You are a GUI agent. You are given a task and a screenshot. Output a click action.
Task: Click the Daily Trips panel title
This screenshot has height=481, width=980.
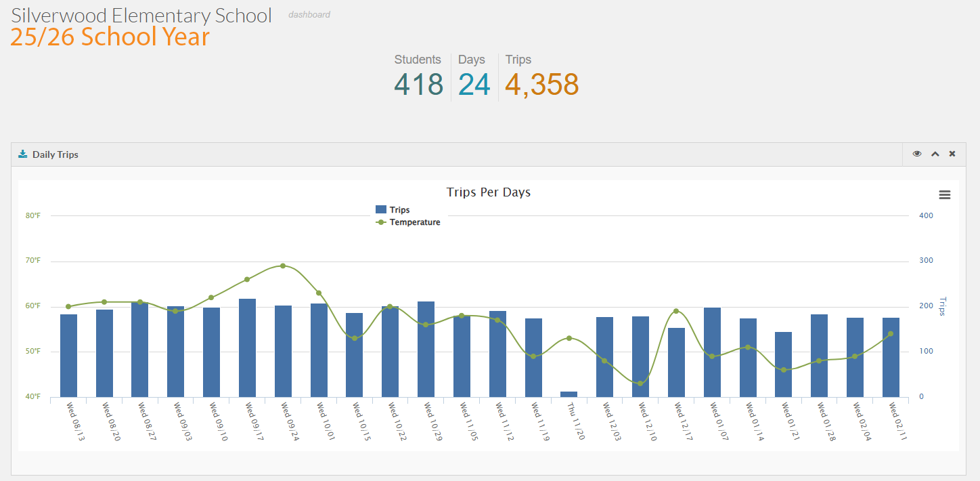55,154
